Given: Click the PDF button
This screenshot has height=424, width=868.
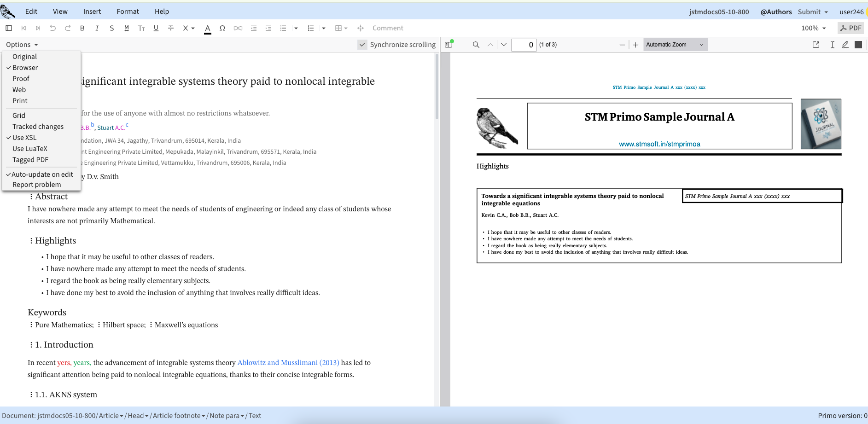Looking at the screenshot, I should pos(851,28).
